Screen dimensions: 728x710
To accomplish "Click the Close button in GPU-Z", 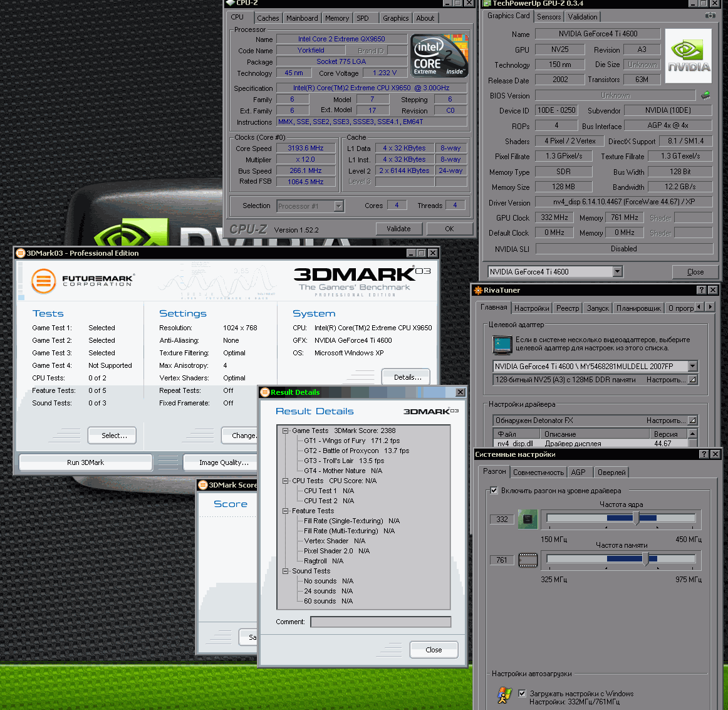I will tap(695, 271).
